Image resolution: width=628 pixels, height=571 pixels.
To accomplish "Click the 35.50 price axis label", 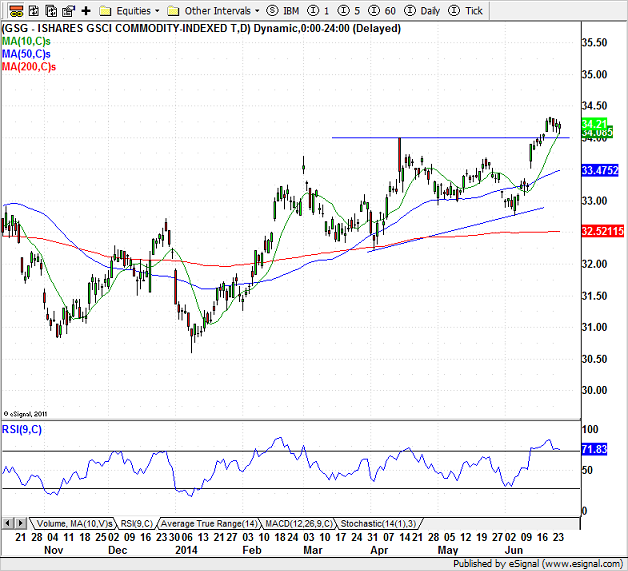I will [x=594, y=42].
